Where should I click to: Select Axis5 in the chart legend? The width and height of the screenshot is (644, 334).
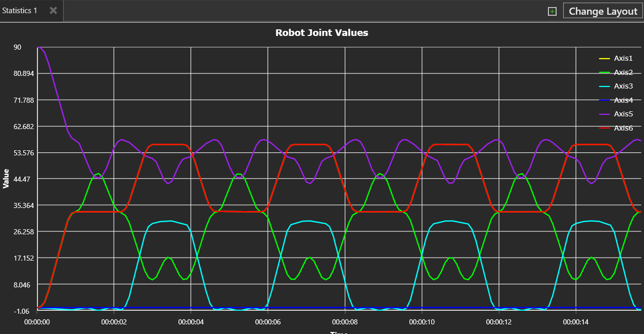point(623,114)
